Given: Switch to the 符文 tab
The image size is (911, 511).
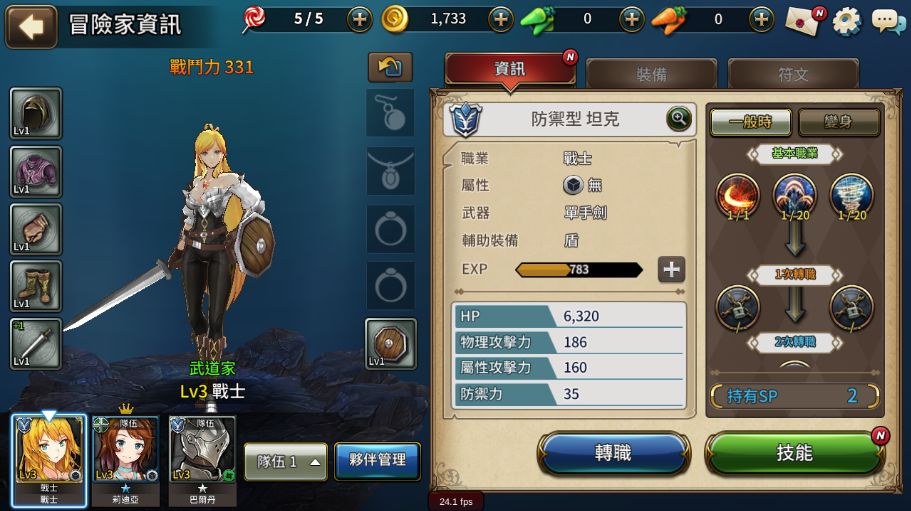Looking at the screenshot, I should click(793, 74).
